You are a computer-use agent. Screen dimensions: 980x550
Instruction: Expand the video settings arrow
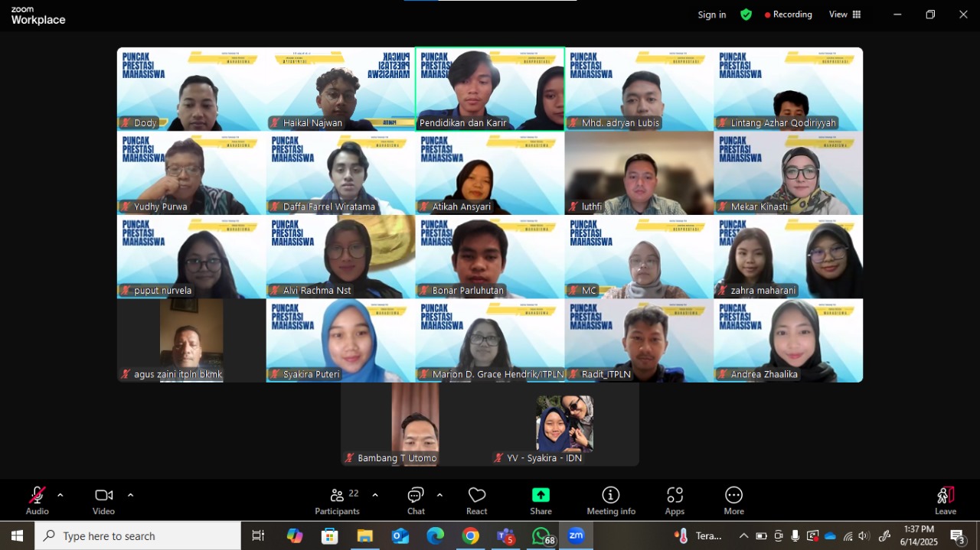tap(130, 495)
